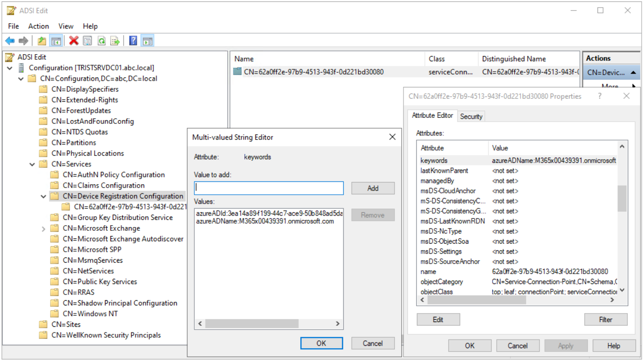Switch to the Security tab
The width and height of the screenshot is (644, 361).
click(471, 116)
